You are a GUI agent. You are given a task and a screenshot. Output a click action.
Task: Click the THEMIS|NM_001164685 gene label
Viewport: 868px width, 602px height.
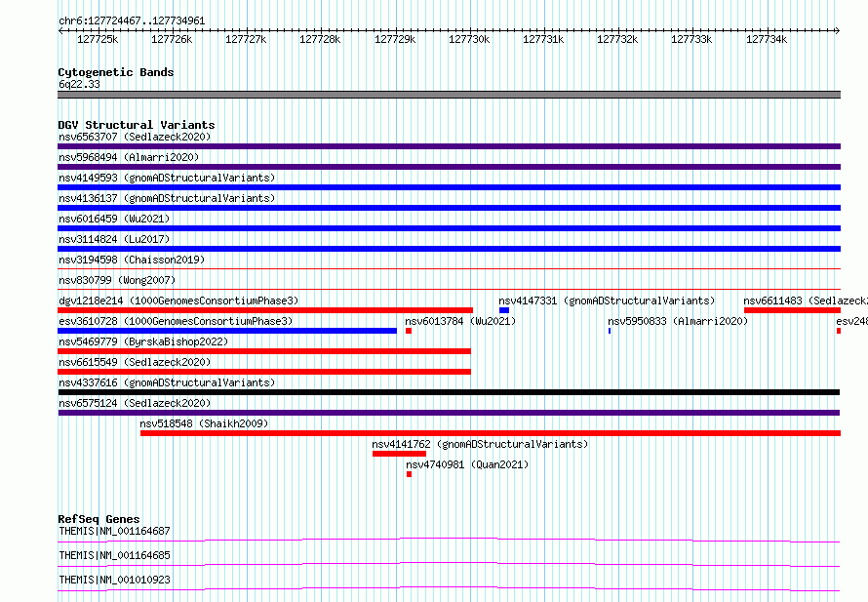coord(114,555)
